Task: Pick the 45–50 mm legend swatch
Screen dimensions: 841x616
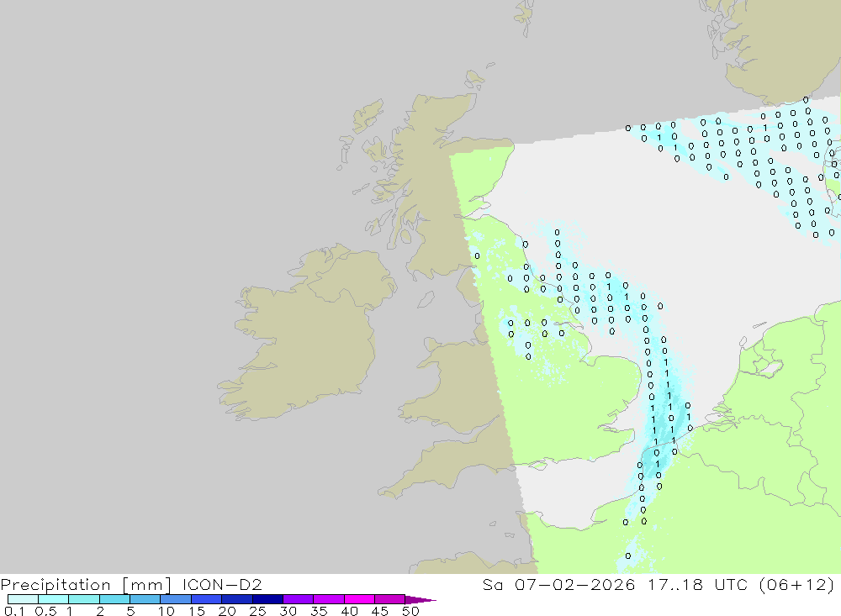Action: (390, 599)
